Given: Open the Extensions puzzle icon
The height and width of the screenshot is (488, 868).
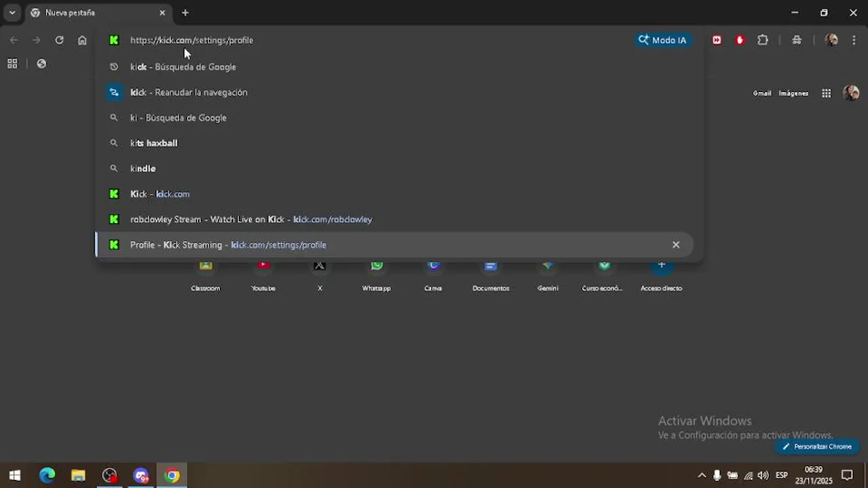Looking at the screenshot, I should (763, 40).
